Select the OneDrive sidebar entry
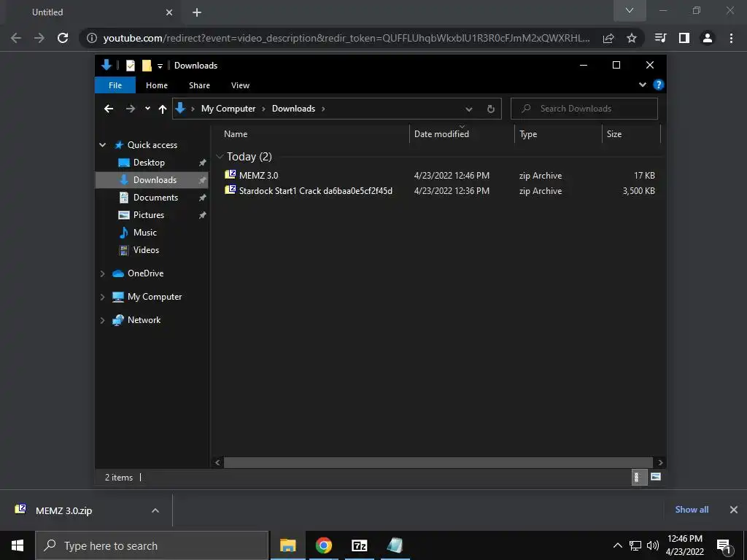The width and height of the screenshot is (747, 560). click(x=145, y=273)
